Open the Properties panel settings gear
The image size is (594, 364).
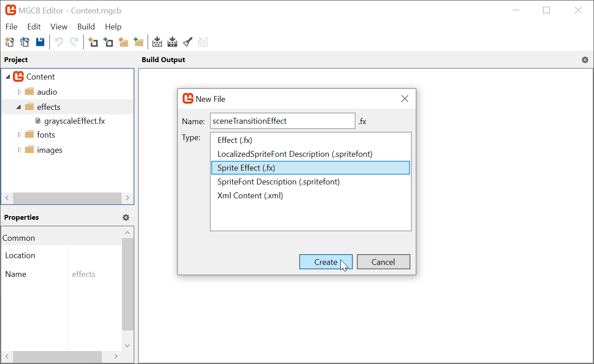[x=125, y=218]
